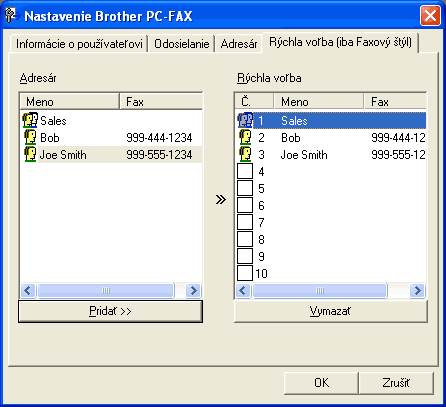The image size is (446, 407).
Task: Click the Brother PC-FAX title bar icon
Action: (11, 16)
